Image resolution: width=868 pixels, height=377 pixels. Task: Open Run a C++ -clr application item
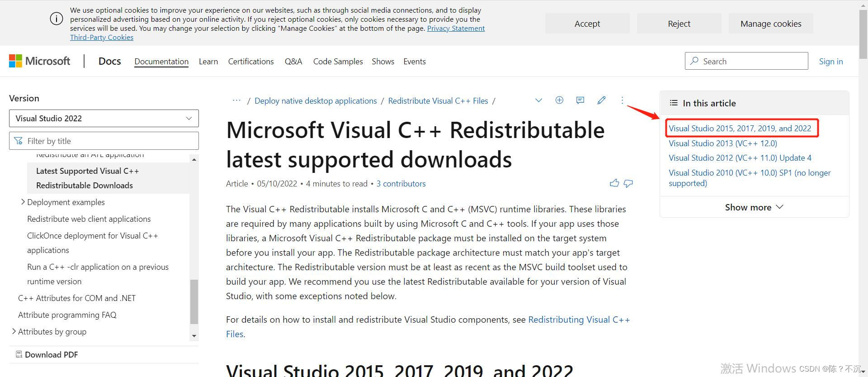98,274
